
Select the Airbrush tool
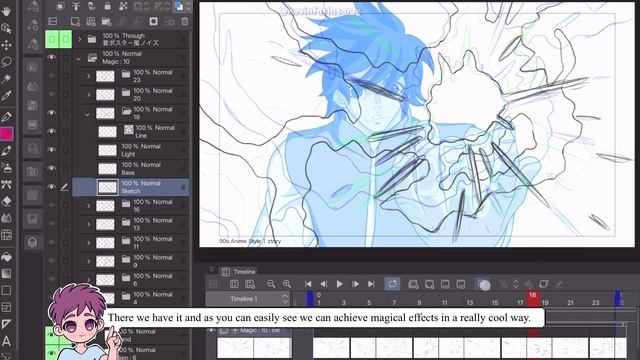6,167
